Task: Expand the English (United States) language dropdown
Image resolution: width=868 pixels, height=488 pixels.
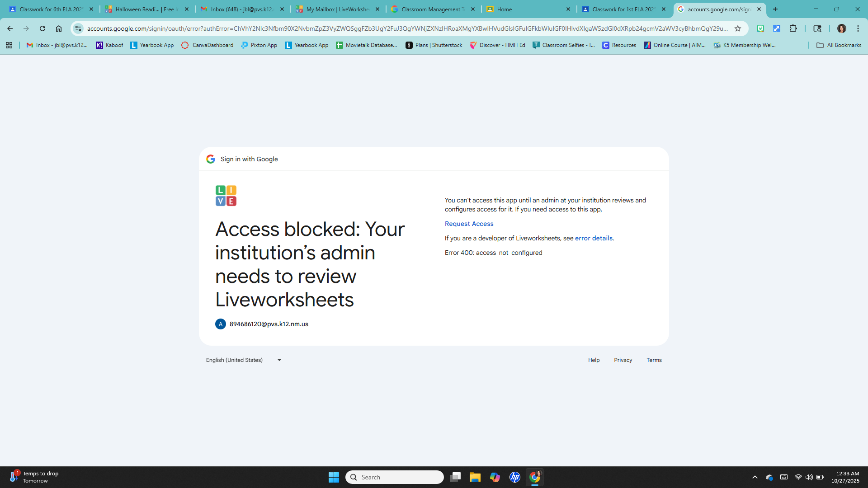Action: [244, 360]
